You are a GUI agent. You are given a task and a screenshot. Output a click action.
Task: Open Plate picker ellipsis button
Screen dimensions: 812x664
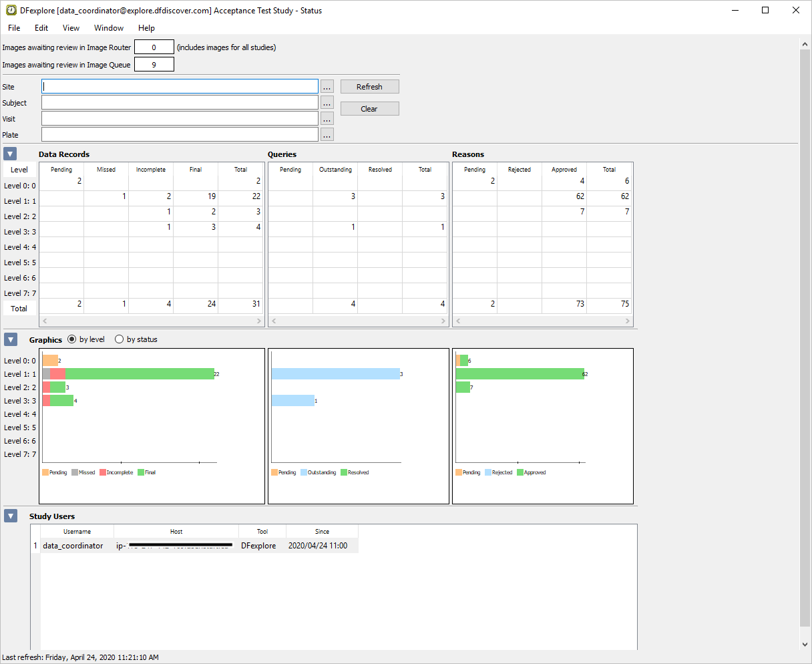click(327, 135)
